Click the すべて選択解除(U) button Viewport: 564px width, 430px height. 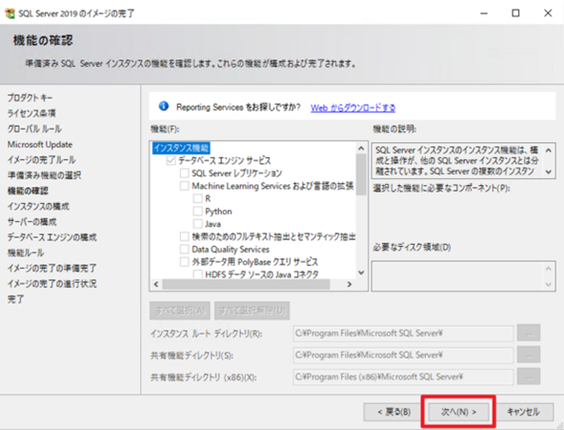coord(252,311)
